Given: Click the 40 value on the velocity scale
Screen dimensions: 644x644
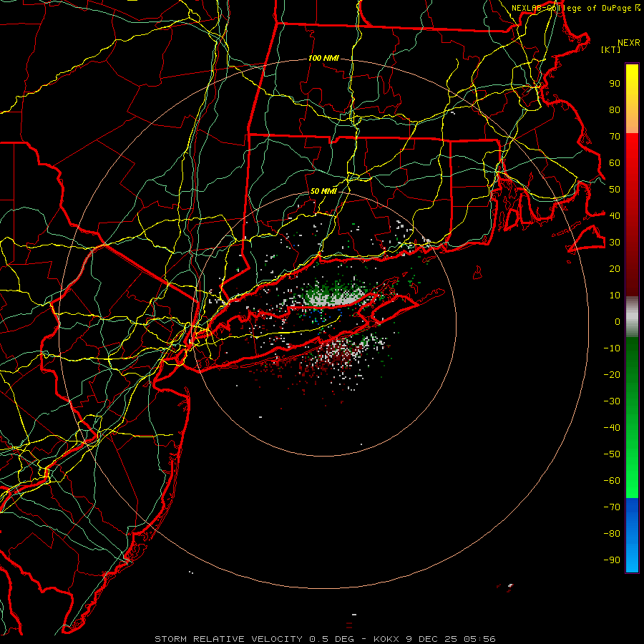Looking at the screenshot, I should point(615,215).
